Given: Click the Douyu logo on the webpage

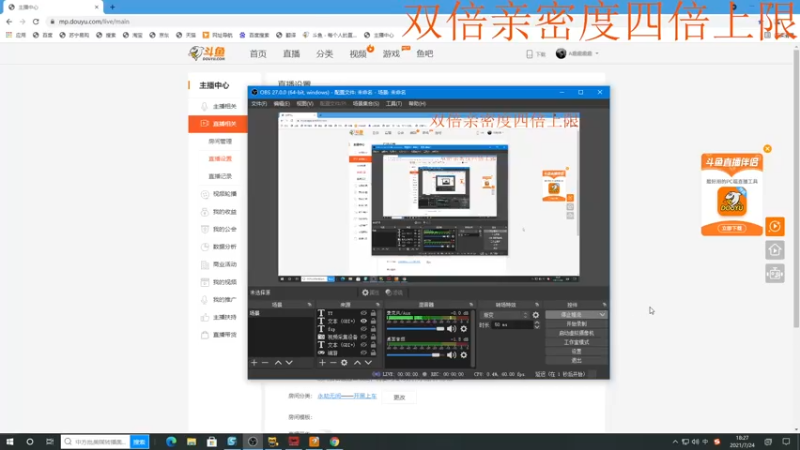Looking at the screenshot, I should tap(207, 53).
